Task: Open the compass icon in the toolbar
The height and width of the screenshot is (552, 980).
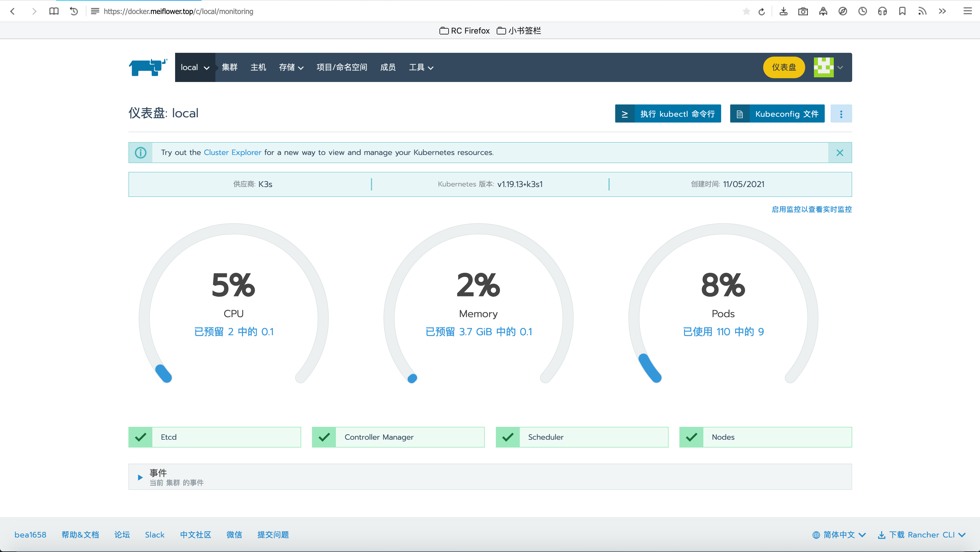Action: point(843,11)
